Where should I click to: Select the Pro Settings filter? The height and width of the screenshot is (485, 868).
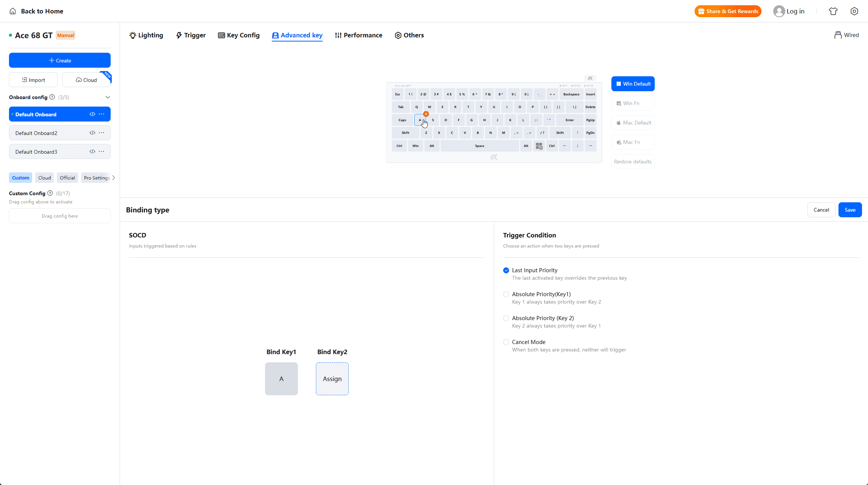[96, 178]
